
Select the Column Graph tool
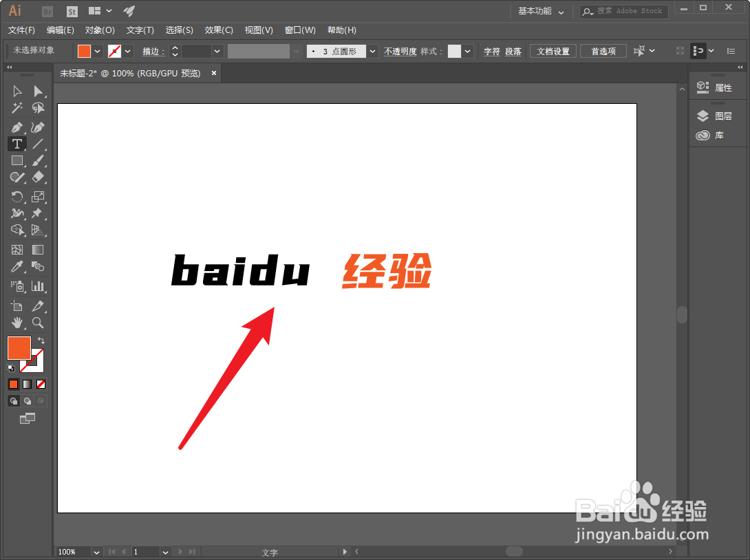38,286
